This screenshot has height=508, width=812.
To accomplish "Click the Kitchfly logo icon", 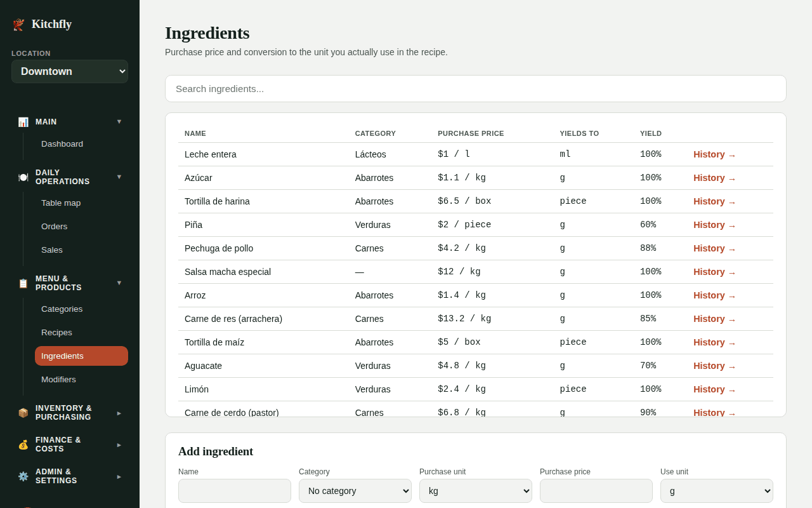I will click(x=18, y=25).
